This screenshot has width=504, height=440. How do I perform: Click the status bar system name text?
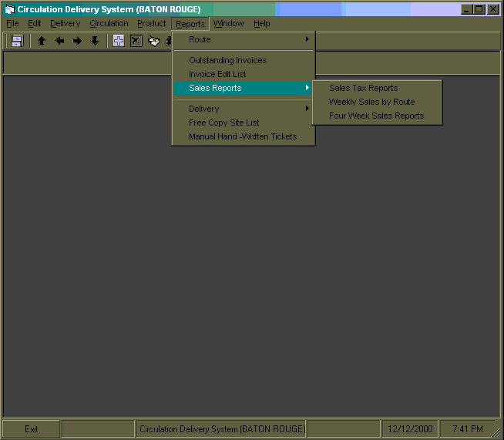click(222, 428)
